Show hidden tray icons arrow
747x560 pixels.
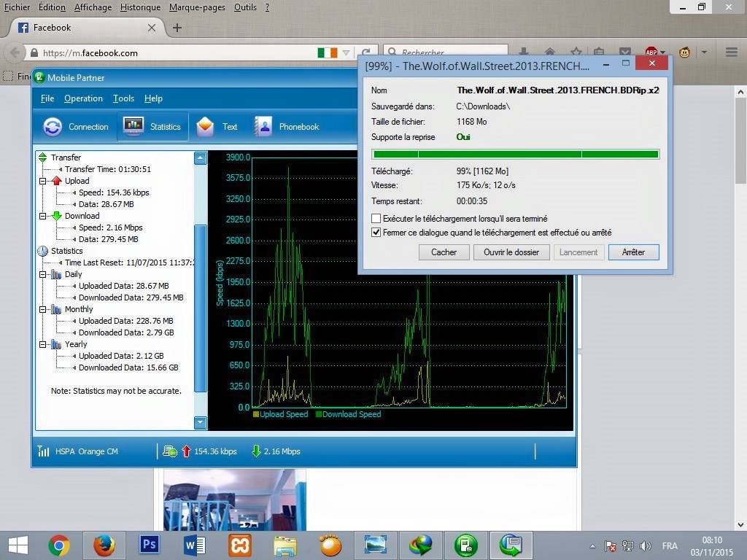point(592,546)
